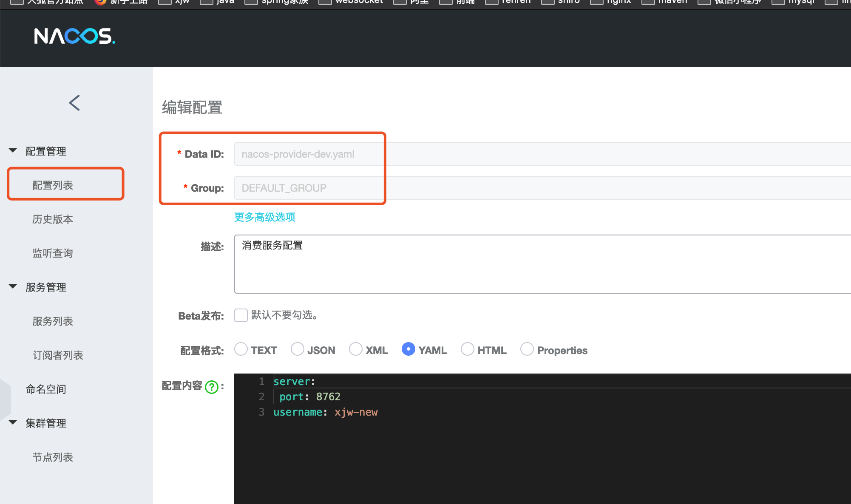Collapse the sidebar with back chevron
This screenshot has width=851, height=504.
pyautogui.click(x=75, y=103)
